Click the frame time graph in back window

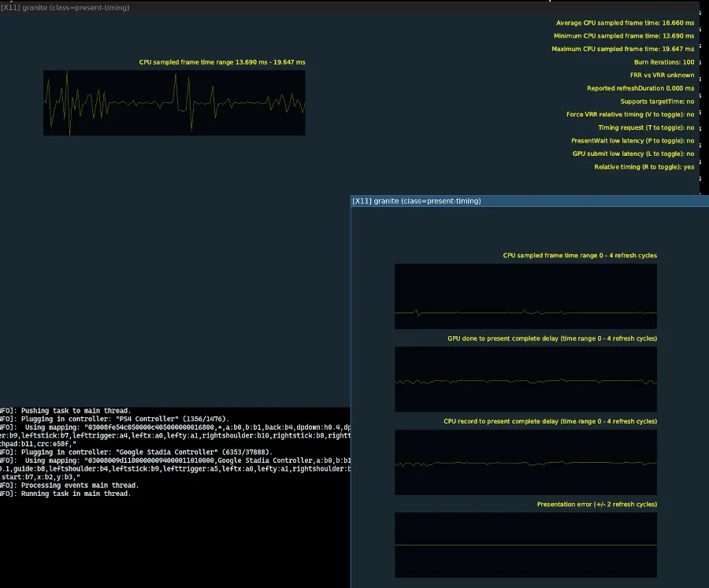pos(173,102)
